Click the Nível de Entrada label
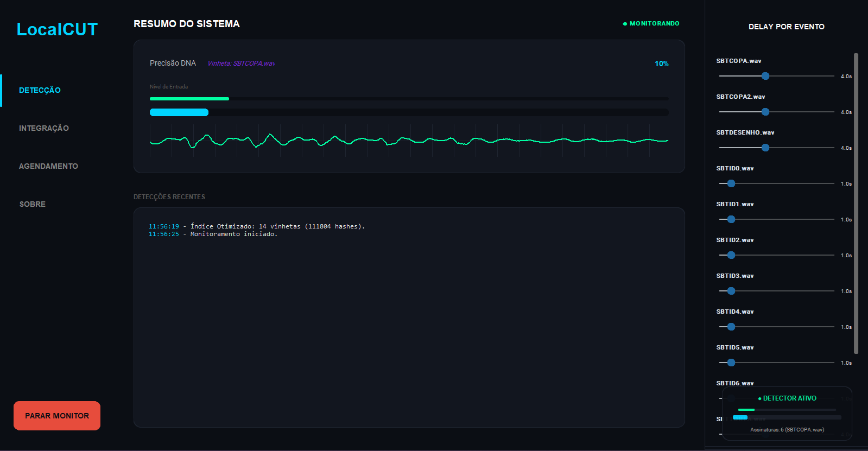 tap(169, 87)
